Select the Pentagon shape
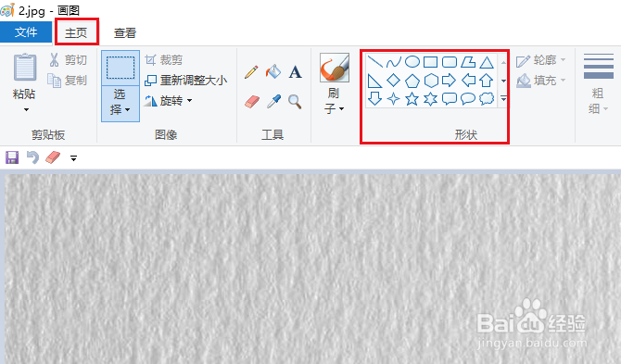The height and width of the screenshot is (364, 621). point(412,81)
